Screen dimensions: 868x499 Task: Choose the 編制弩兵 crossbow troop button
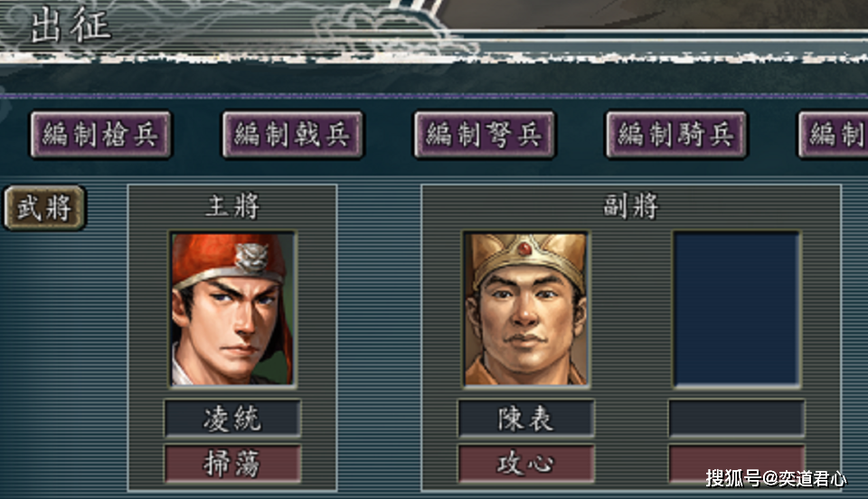(485, 135)
